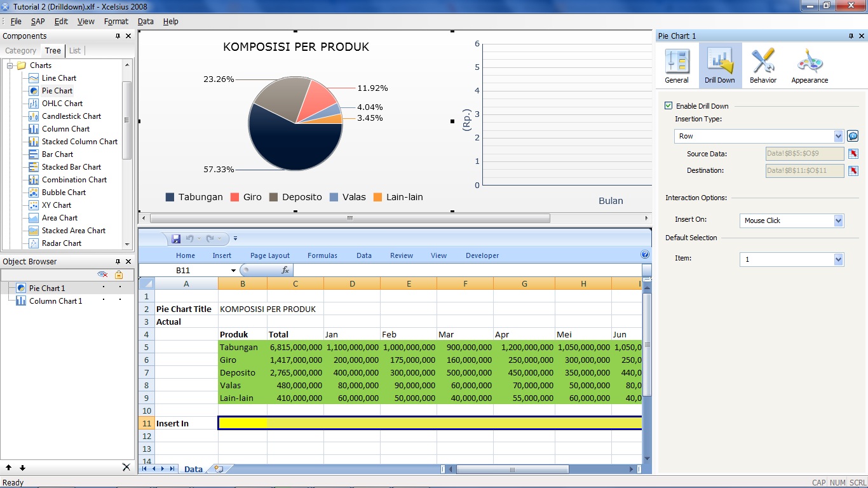Select Combination Chart component

(x=74, y=180)
